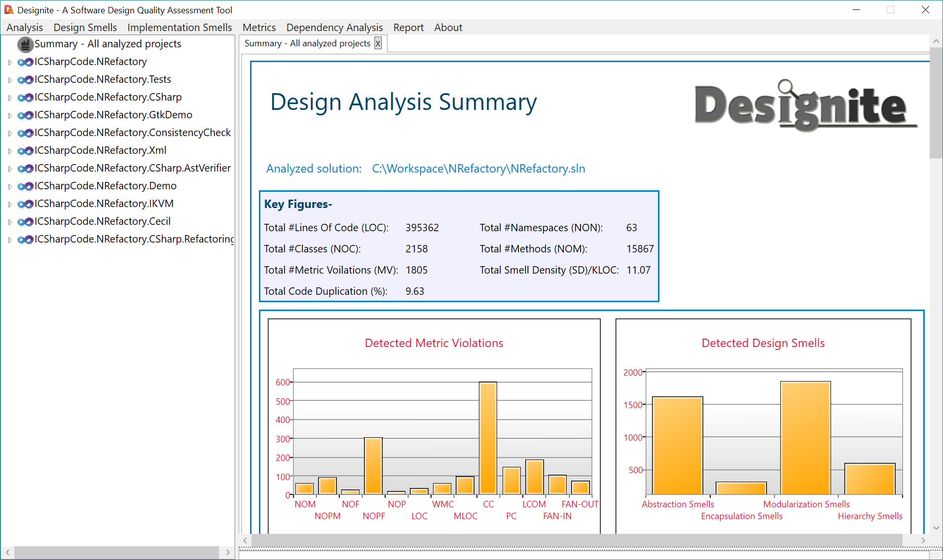Screen dimensions: 943x560
Task: Click the Summary chart icon in tree
Action: tap(25, 44)
